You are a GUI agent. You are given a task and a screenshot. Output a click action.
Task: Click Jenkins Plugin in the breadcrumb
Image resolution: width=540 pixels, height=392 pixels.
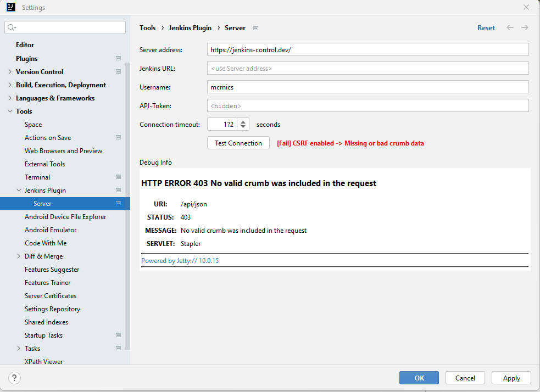pyautogui.click(x=190, y=28)
